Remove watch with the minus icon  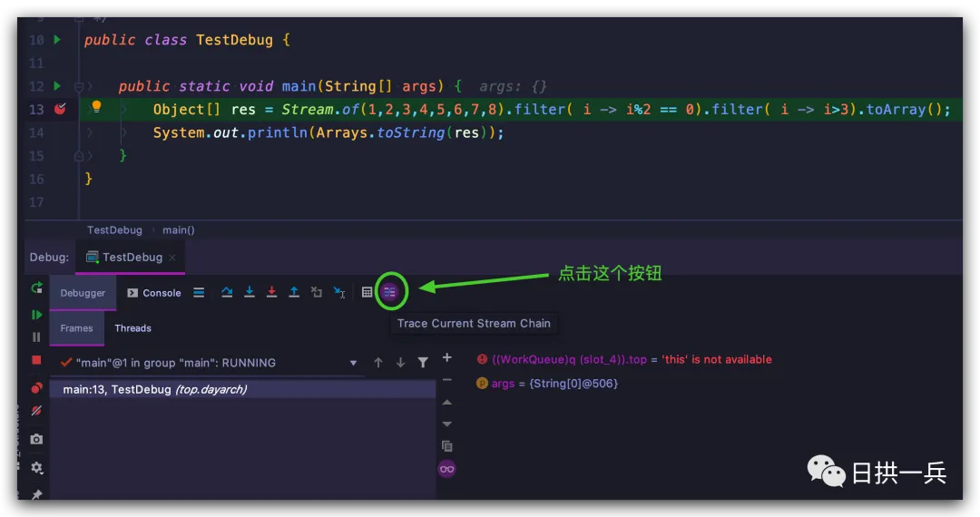point(446,380)
